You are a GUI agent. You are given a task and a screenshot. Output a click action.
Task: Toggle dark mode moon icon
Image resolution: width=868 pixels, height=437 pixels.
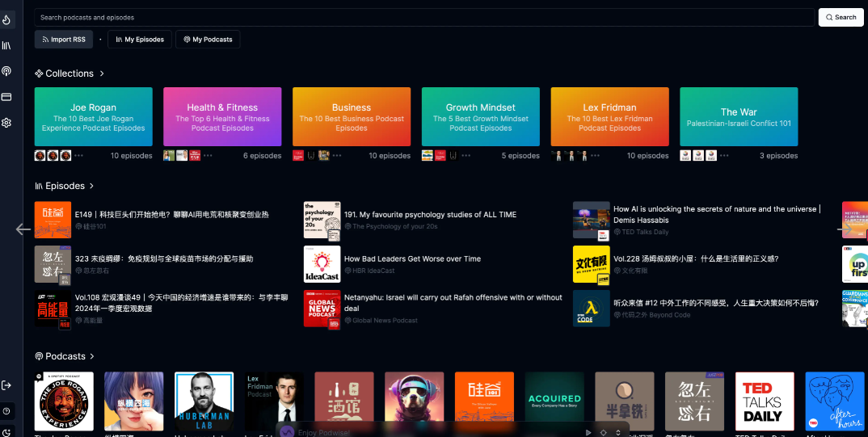pyautogui.click(x=6, y=432)
